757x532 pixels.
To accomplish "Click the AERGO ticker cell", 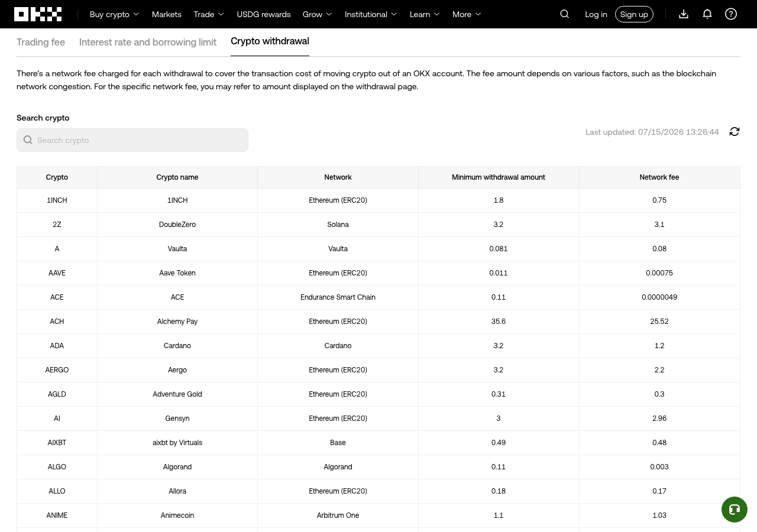I will pyautogui.click(x=57, y=370).
